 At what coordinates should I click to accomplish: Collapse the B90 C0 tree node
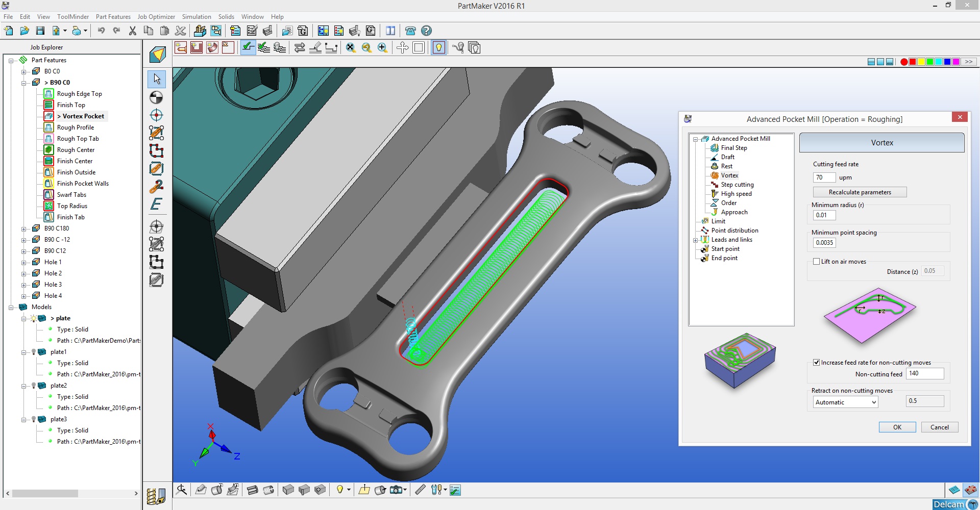[23, 83]
